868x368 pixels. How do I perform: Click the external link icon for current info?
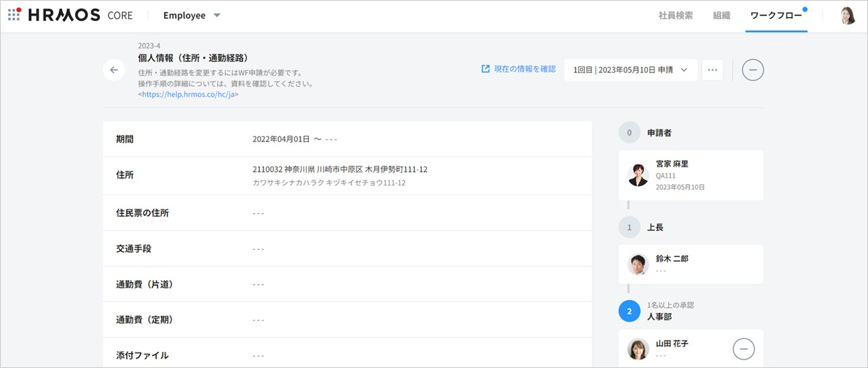[485, 69]
